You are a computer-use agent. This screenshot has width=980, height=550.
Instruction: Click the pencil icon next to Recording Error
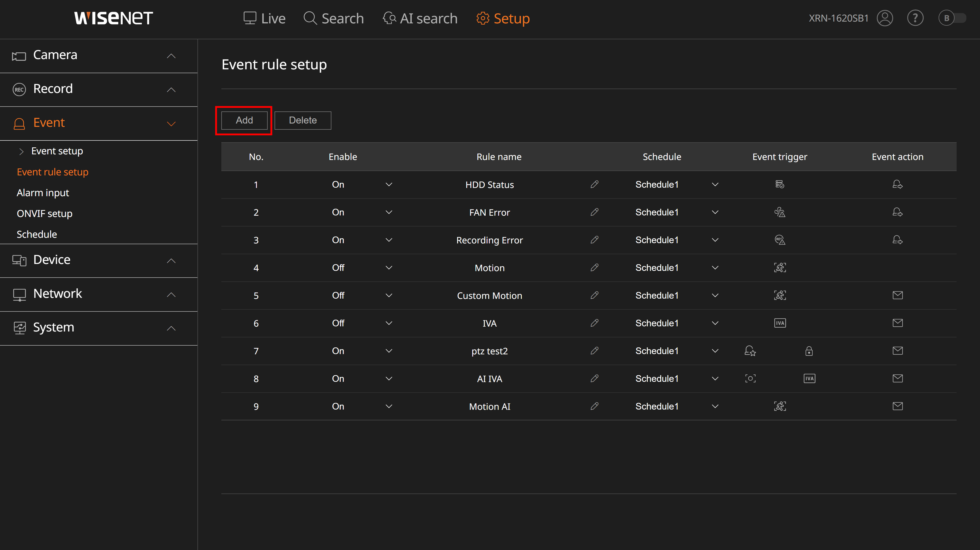(x=594, y=240)
